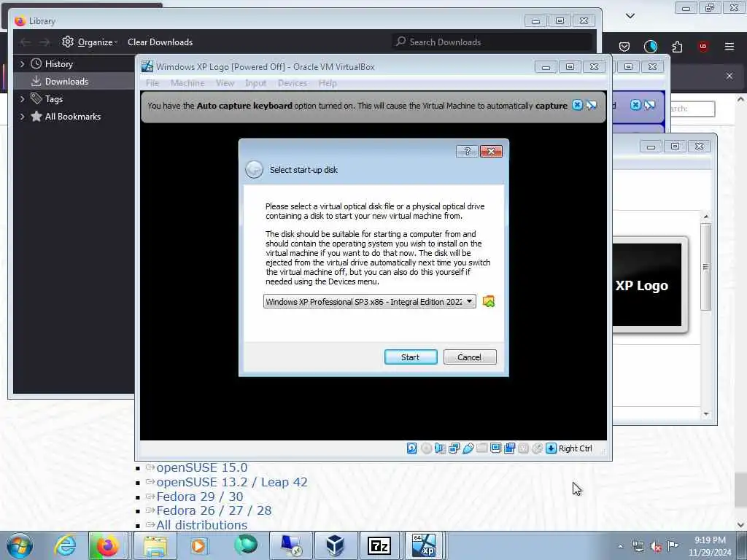Open 7-Zip from the taskbar
The width and height of the screenshot is (747, 560).
point(379,545)
